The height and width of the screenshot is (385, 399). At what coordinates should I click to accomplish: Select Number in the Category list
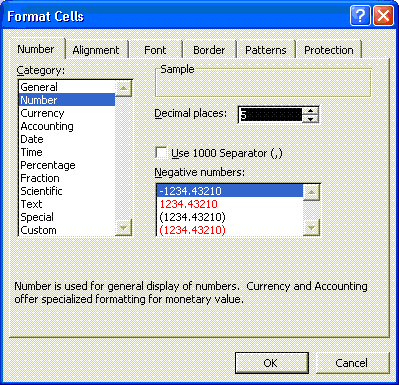[x=67, y=100]
